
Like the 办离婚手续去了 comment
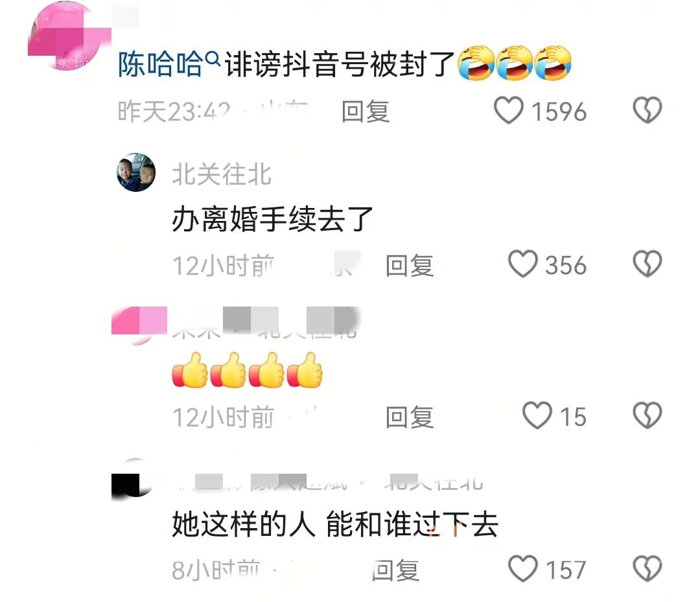pos(523,264)
